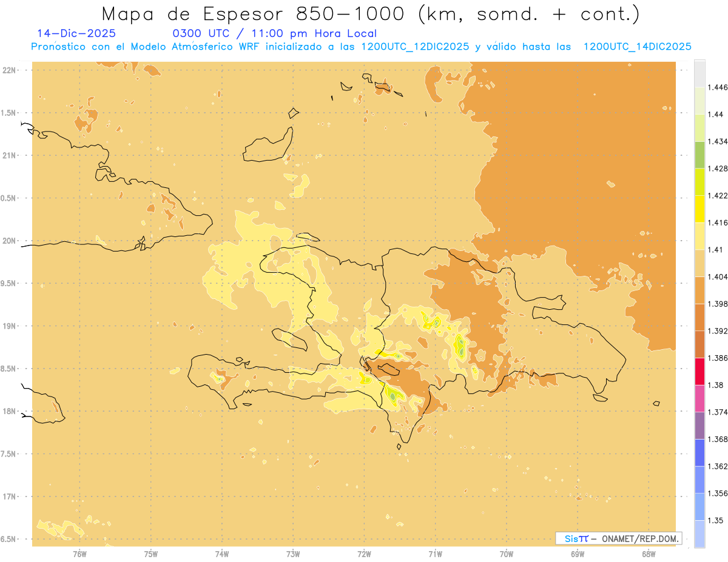The height and width of the screenshot is (562, 728).
Task: Pick the bright yellow swatch between 1.416 and 1.422
Action: tap(699, 209)
